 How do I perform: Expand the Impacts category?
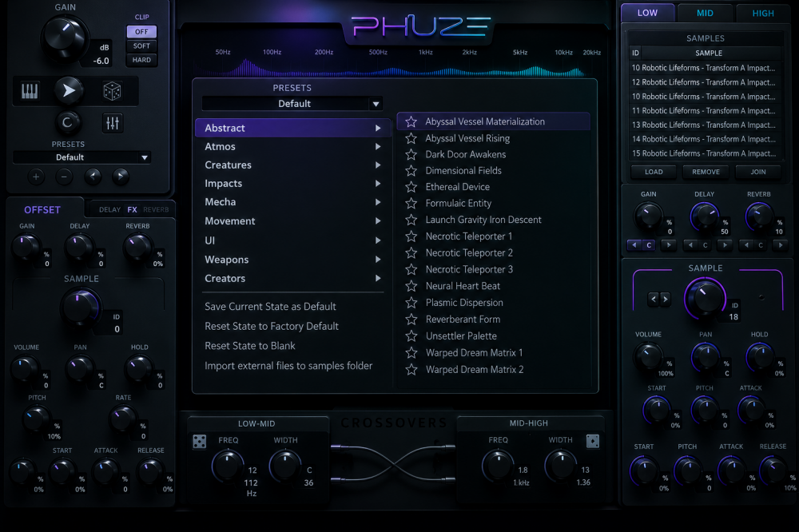(292, 184)
